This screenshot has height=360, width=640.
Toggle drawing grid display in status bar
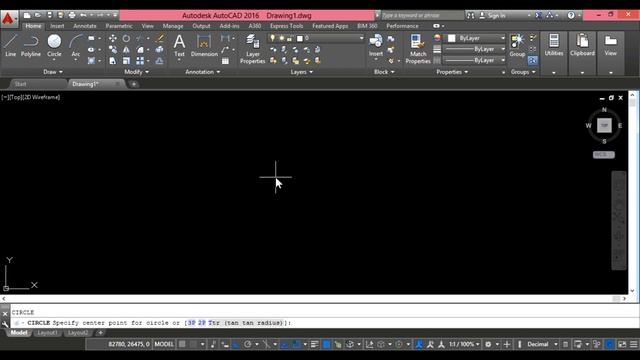182,344
